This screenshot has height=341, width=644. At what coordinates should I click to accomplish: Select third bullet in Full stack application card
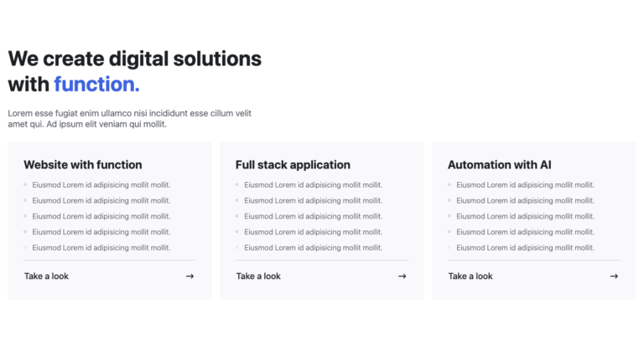(314, 216)
